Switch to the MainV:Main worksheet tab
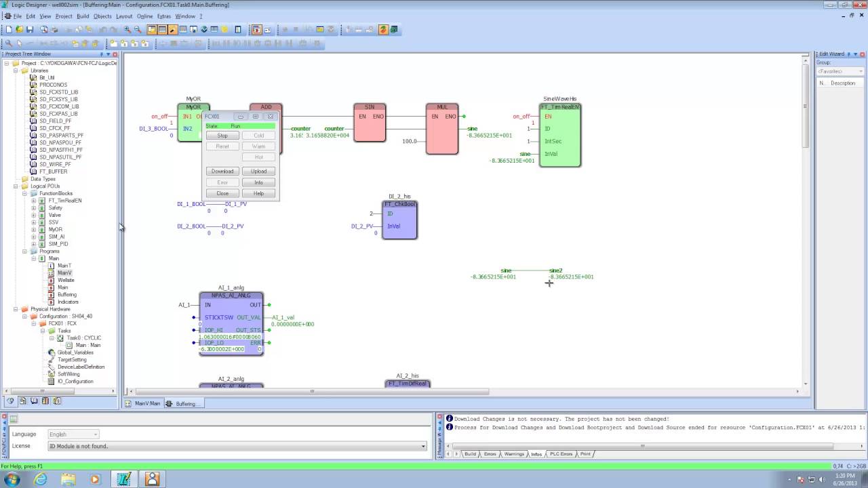The height and width of the screenshot is (488, 868). [143, 403]
